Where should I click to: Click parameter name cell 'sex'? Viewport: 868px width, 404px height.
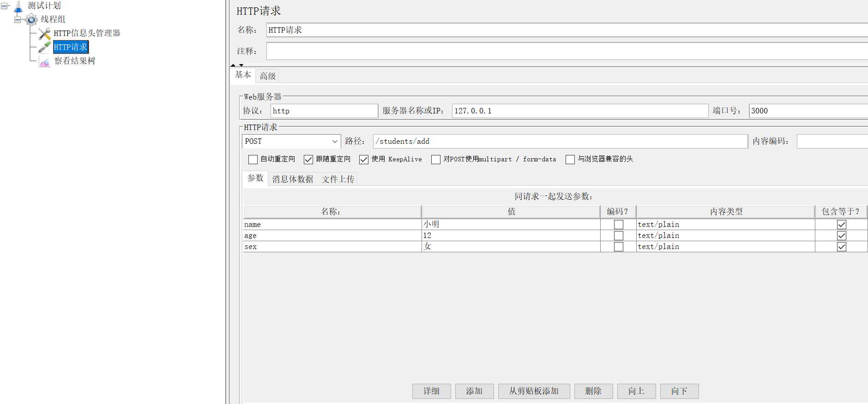(x=332, y=247)
